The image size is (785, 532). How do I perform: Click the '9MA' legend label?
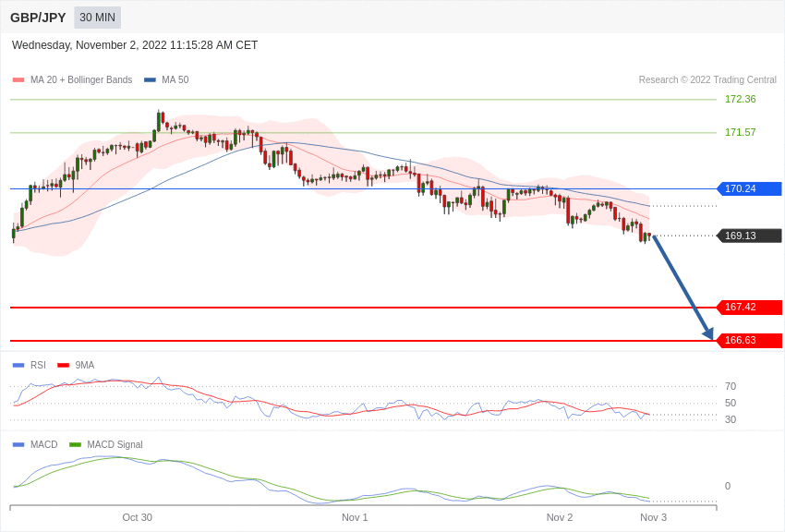[x=85, y=366]
